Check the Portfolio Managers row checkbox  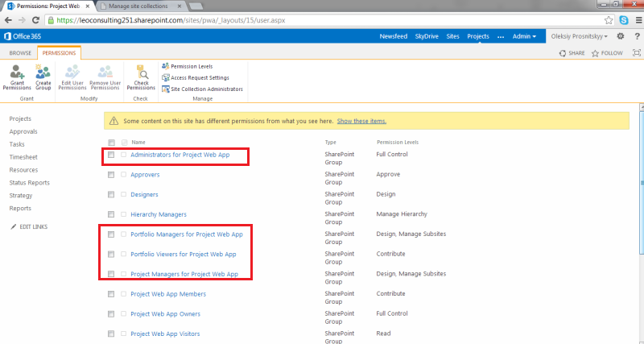pyautogui.click(x=111, y=234)
